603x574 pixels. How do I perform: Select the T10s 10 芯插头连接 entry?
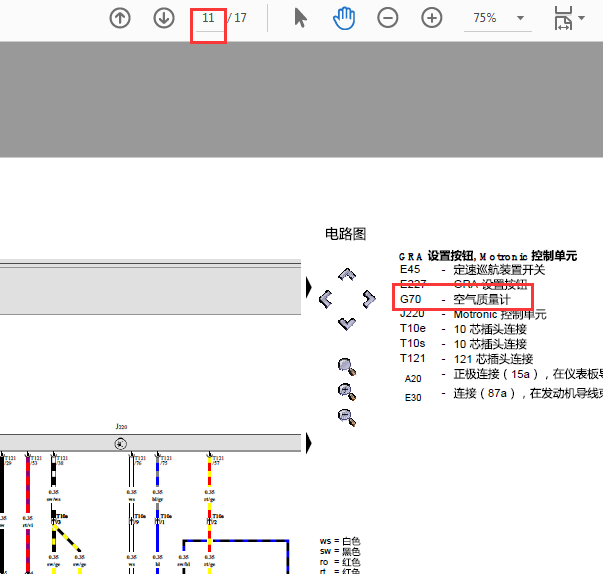pyautogui.click(x=463, y=344)
